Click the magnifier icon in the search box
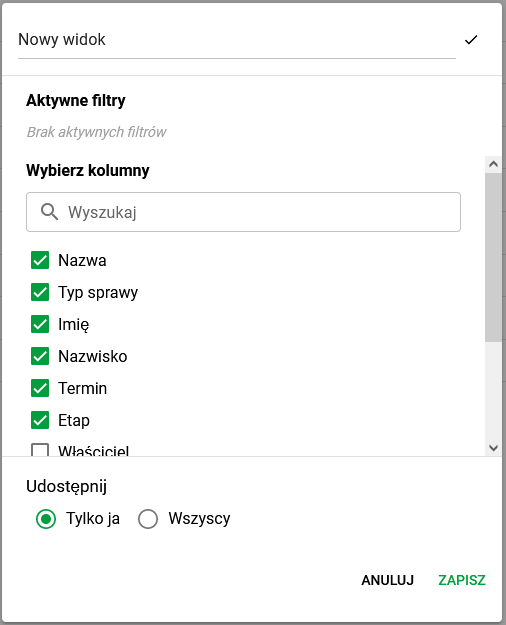The height and width of the screenshot is (625, 506). point(49,212)
